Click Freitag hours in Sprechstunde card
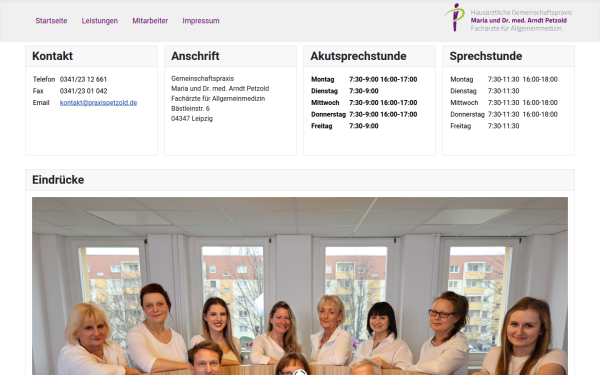The width and height of the screenshot is (600, 375). click(504, 126)
